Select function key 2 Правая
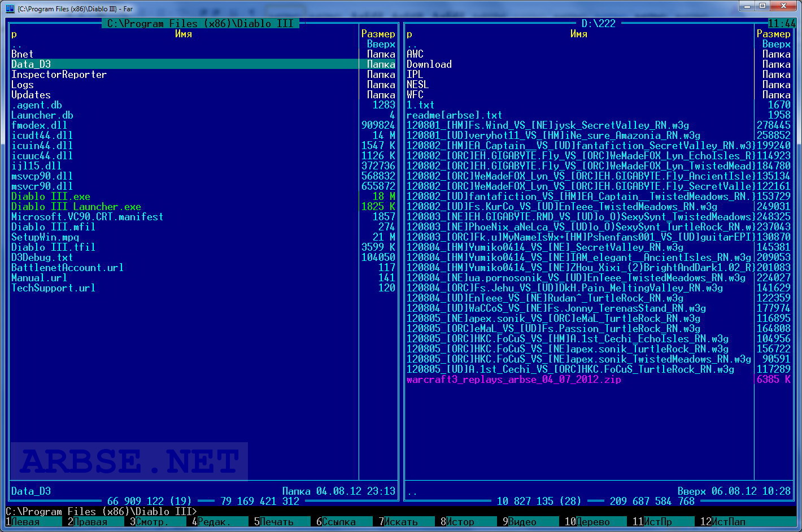The height and width of the screenshot is (532, 802). coord(95,522)
